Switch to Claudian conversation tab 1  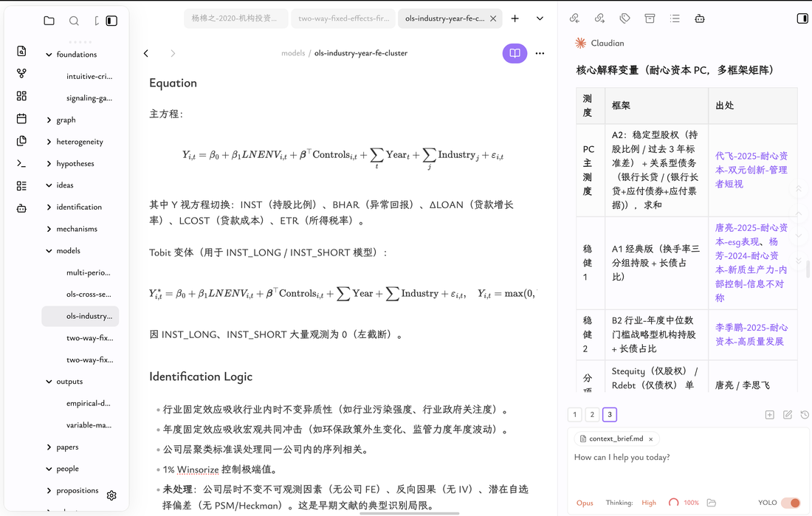pyautogui.click(x=575, y=414)
